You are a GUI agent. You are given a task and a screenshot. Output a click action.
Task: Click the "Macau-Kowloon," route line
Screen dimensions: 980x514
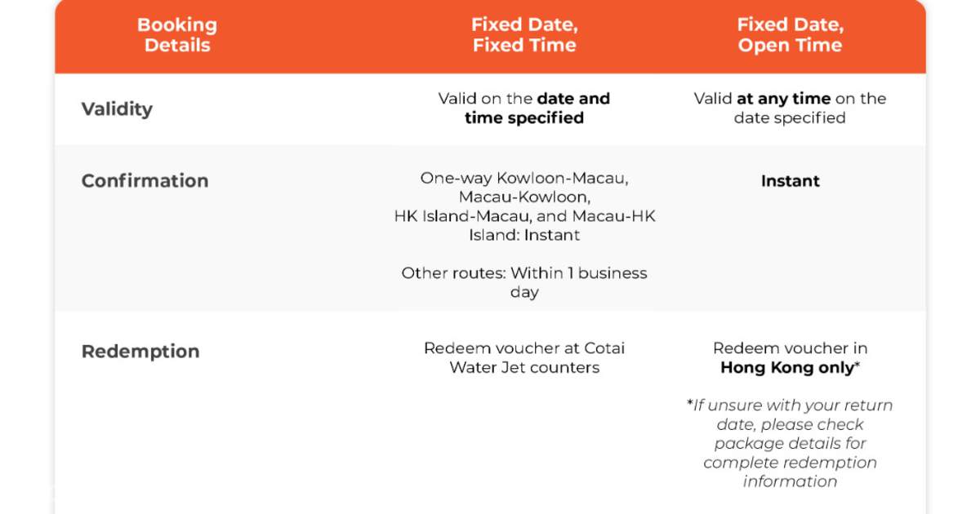(x=523, y=197)
